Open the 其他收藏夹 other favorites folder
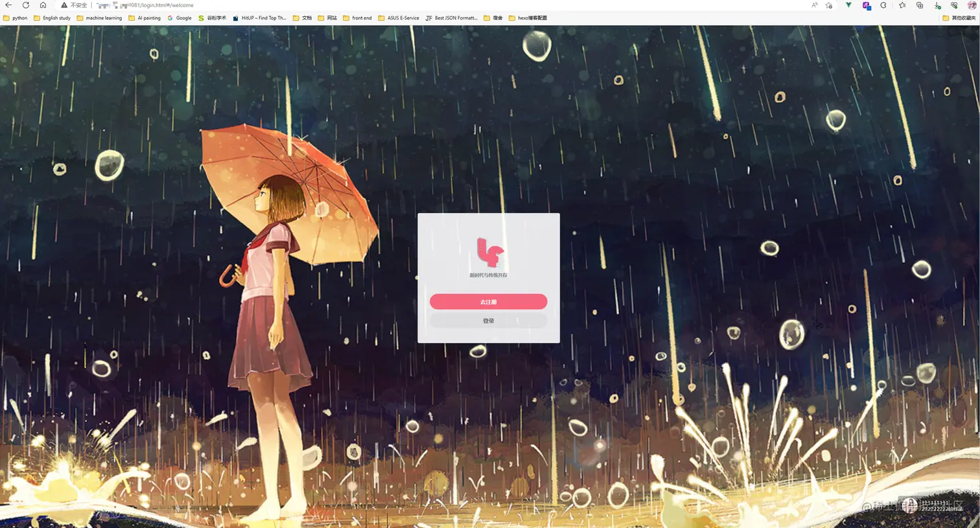980x528 pixels. (959, 18)
